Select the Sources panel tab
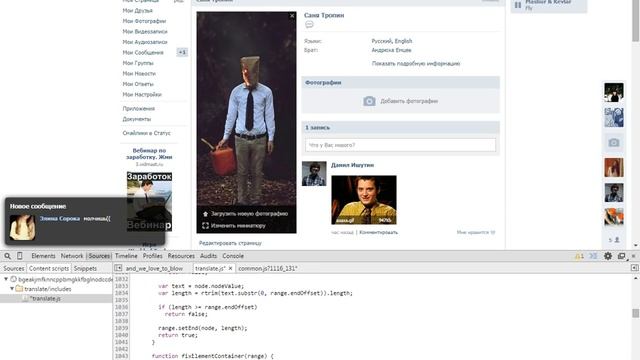This screenshot has height=360, width=640. pyautogui.click(x=99, y=256)
